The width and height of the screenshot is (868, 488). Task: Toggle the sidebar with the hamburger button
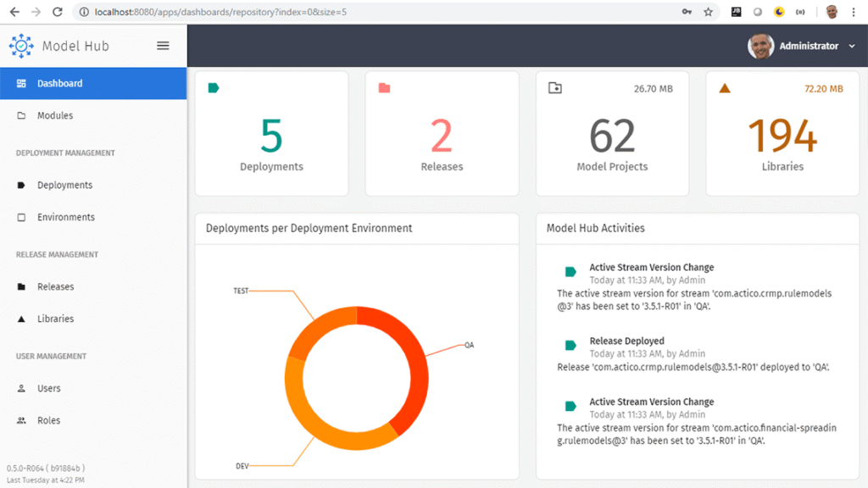click(x=163, y=46)
